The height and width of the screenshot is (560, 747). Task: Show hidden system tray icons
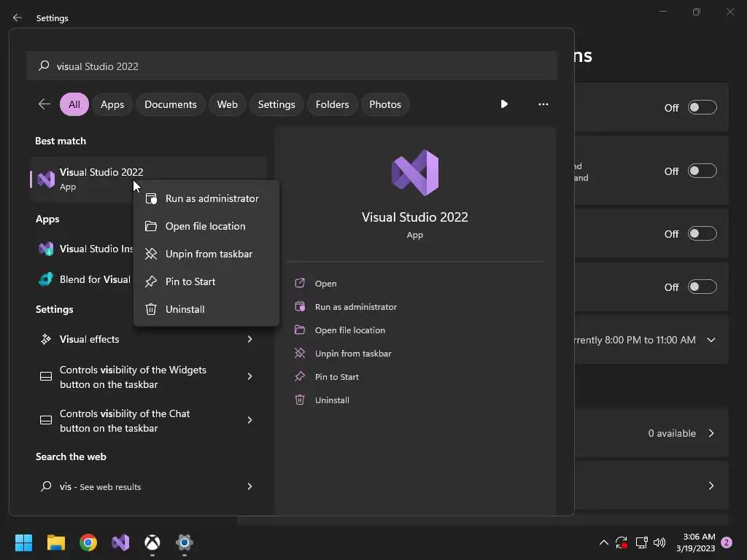(603, 542)
